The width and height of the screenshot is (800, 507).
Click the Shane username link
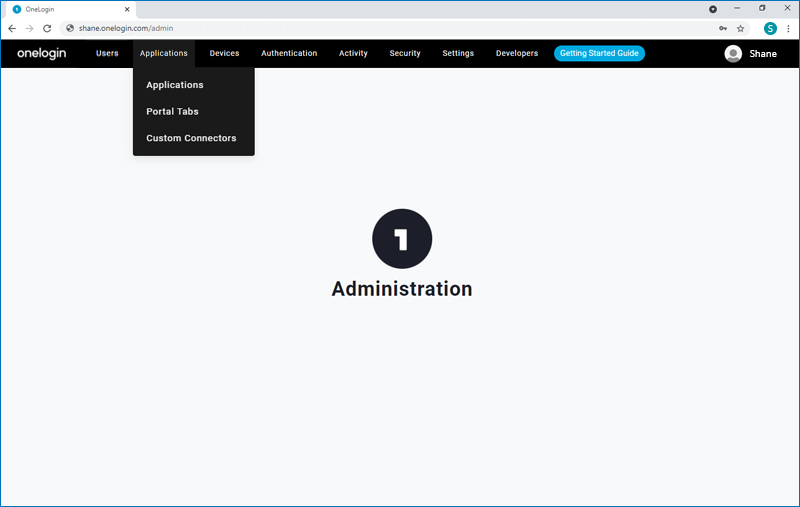coord(763,54)
